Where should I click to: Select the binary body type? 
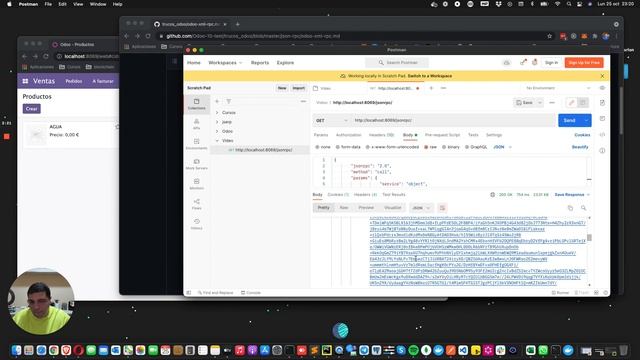coord(451,147)
